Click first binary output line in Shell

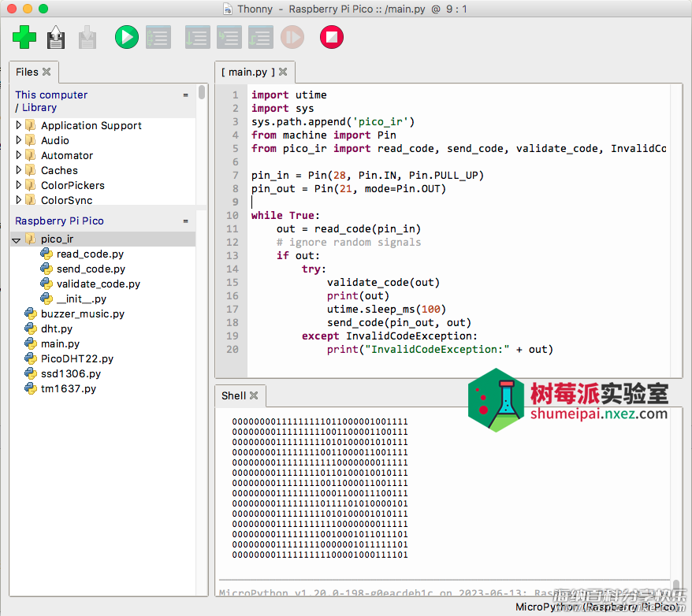[x=320, y=421]
